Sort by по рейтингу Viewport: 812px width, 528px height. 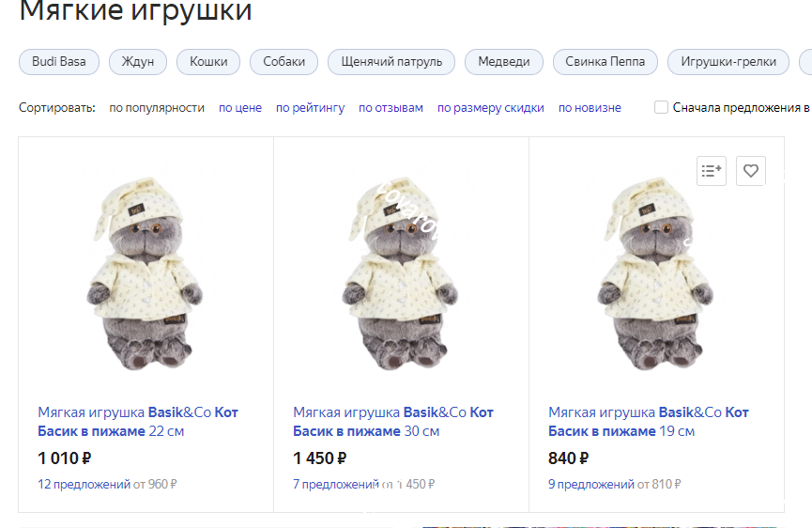(x=310, y=108)
